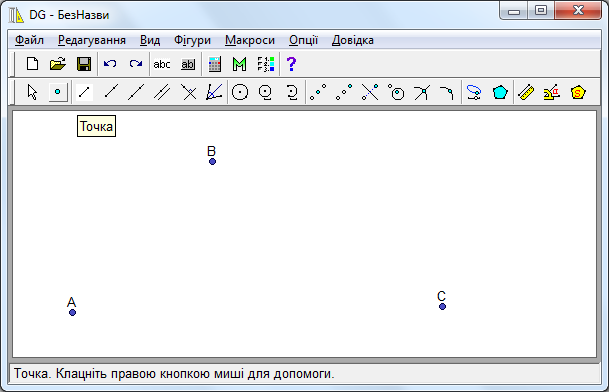Select the Point tool
Screen dimensions: 609x392
(x=58, y=92)
